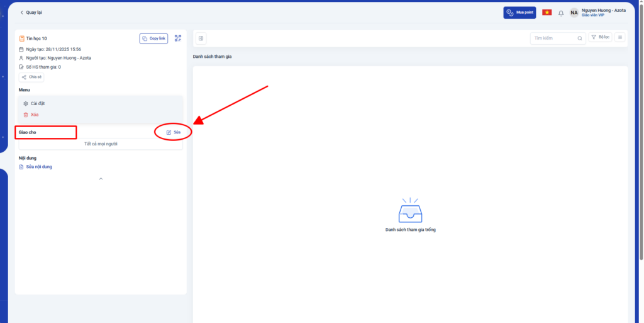Image resolution: width=644 pixels, height=323 pixels.
Task: Click the NA user avatar
Action: point(574,13)
